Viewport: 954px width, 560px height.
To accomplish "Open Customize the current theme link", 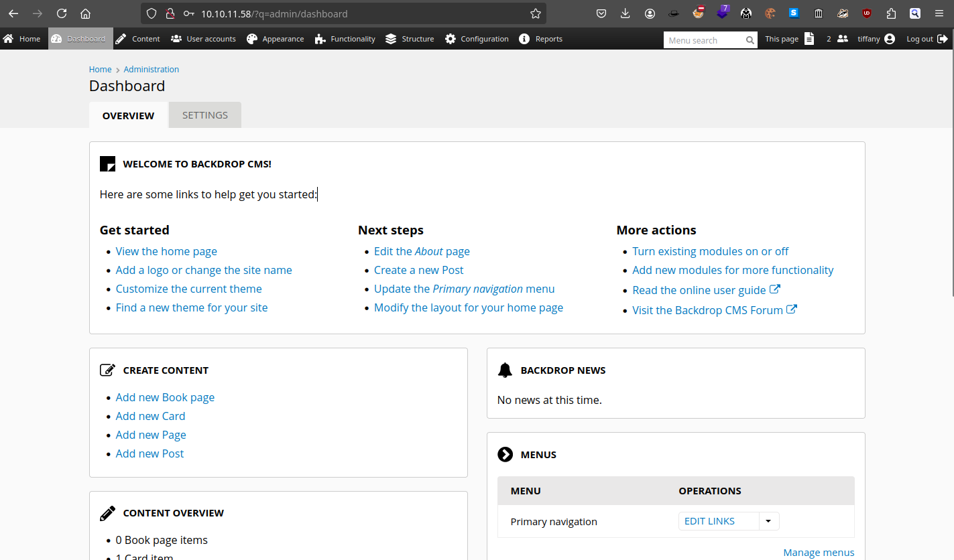I will pyautogui.click(x=189, y=289).
